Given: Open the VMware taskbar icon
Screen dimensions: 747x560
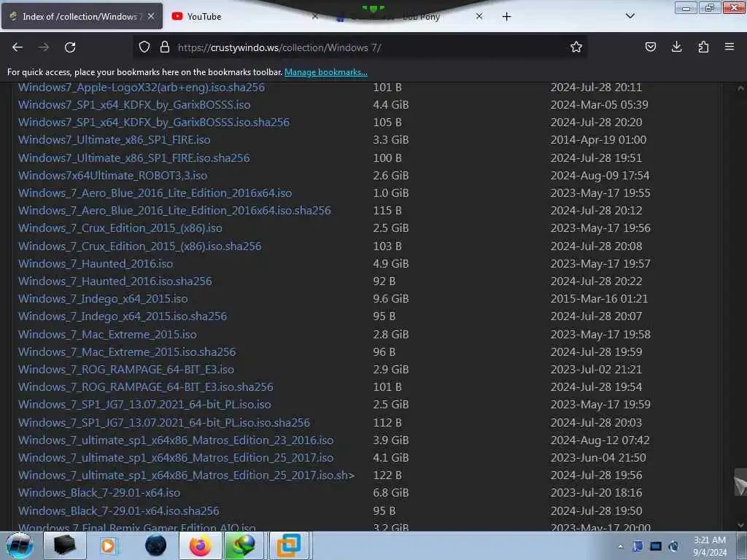Looking at the screenshot, I should (x=289, y=545).
